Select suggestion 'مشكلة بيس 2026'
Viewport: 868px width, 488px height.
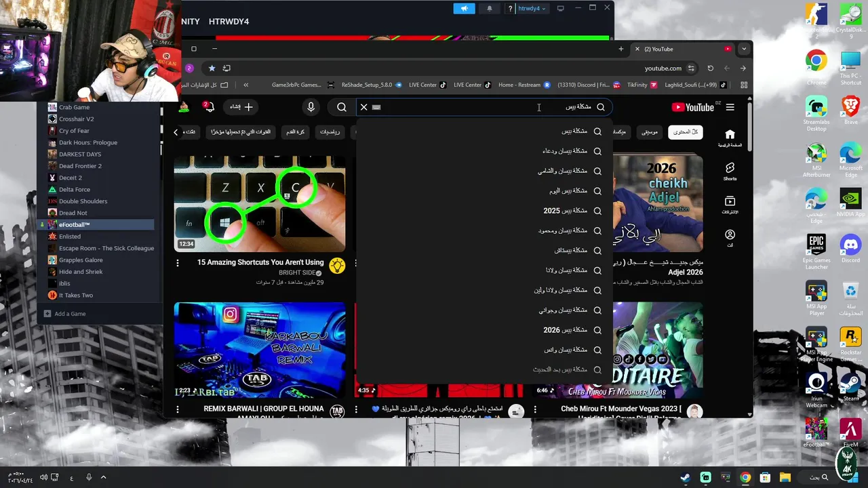(484, 330)
